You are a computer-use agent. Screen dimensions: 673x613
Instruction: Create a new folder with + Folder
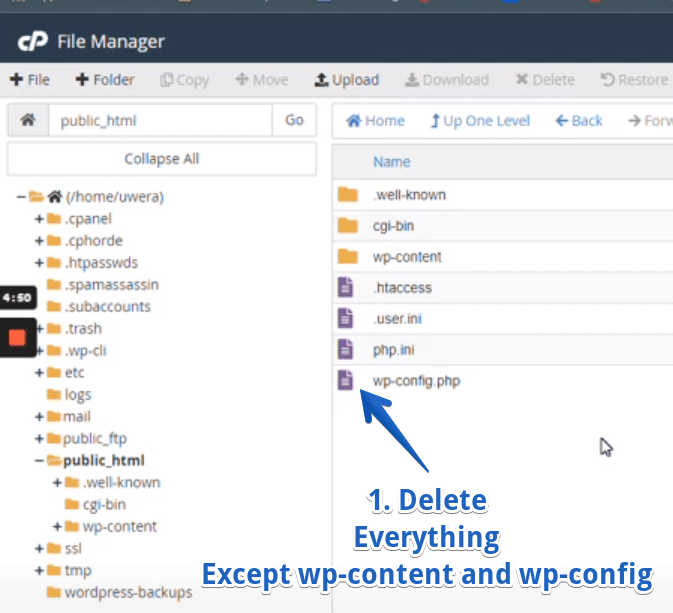coord(105,80)
